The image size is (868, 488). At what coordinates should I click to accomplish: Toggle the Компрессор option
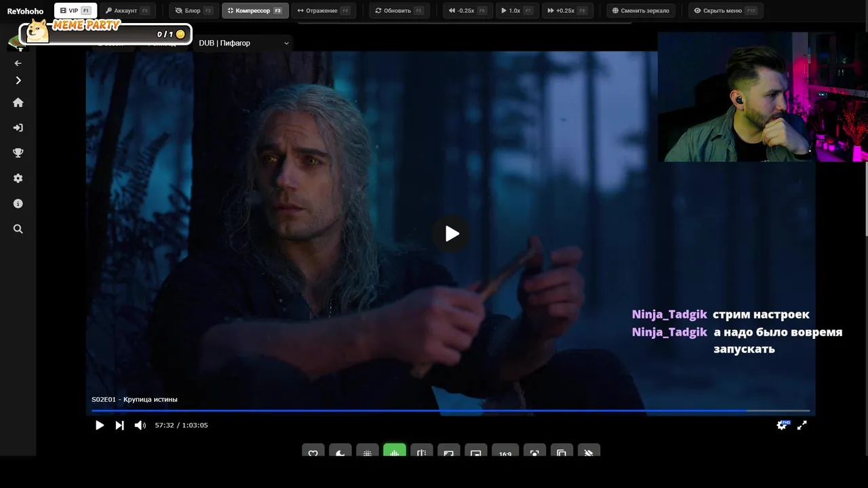255,11
